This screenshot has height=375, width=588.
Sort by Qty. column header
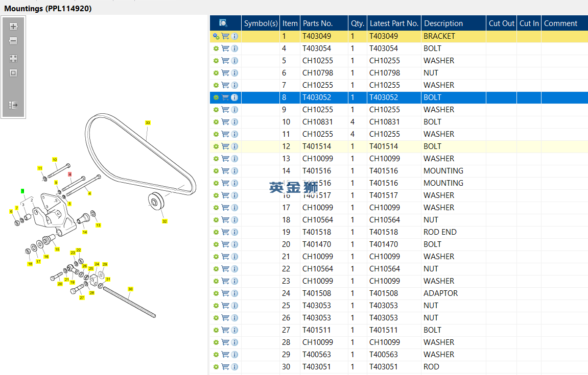point(358,23)
